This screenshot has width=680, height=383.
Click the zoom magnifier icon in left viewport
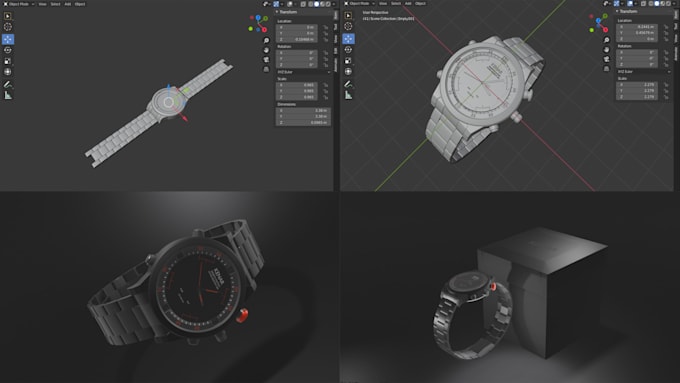tap(266, 40)
